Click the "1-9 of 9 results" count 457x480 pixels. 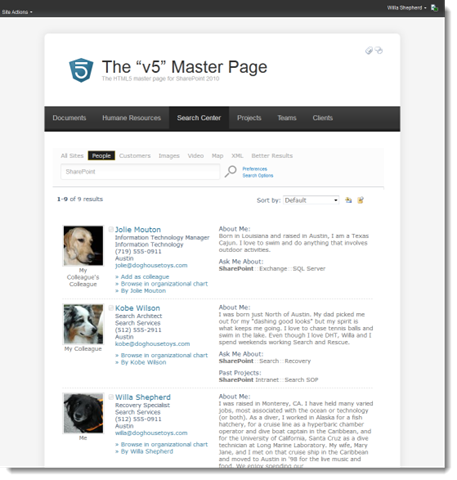tap(80, 199)
